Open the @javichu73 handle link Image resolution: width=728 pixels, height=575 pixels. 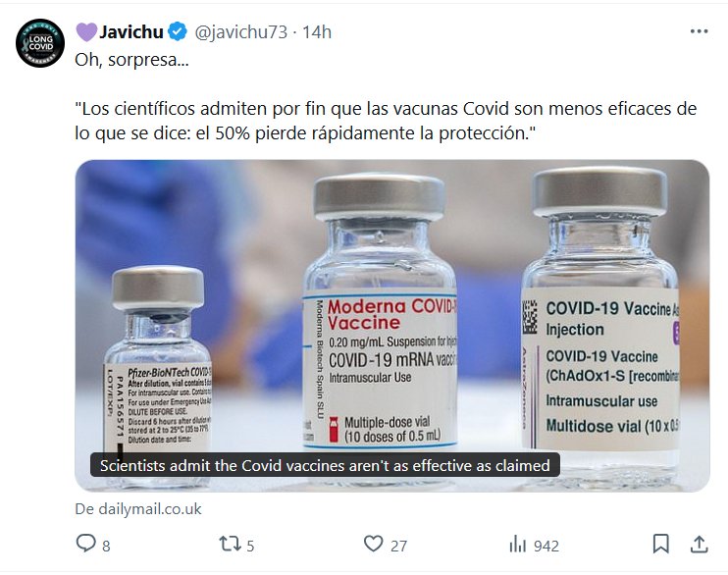click(240, 32)
